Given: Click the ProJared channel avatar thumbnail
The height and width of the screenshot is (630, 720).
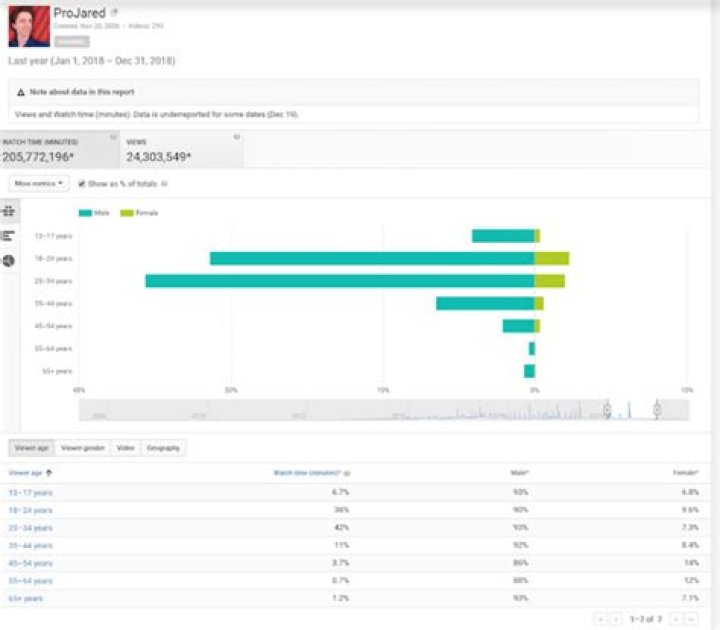Looking at the screenshot, I should click(x=29, y=26).
